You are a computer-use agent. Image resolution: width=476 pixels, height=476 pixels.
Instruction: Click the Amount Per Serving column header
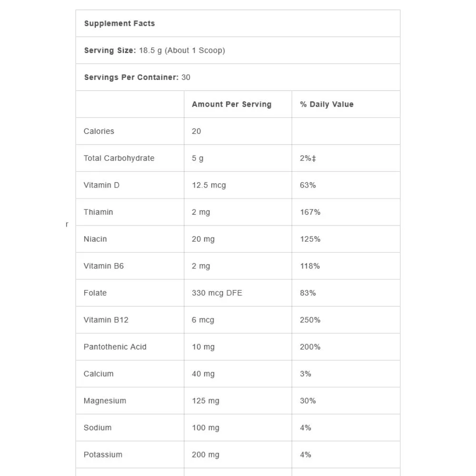[x=232, y=104]
